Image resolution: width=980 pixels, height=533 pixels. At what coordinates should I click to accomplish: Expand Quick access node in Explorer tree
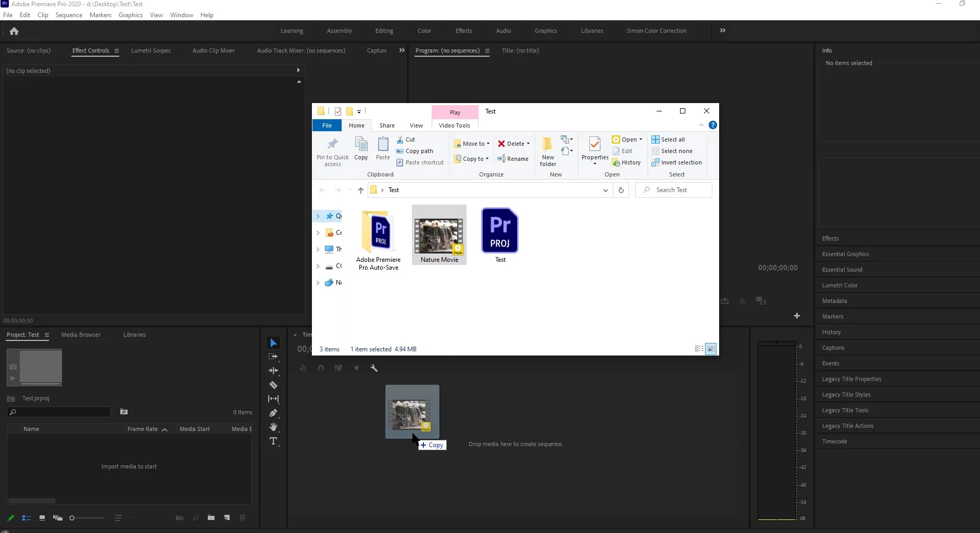pos(318,216)
